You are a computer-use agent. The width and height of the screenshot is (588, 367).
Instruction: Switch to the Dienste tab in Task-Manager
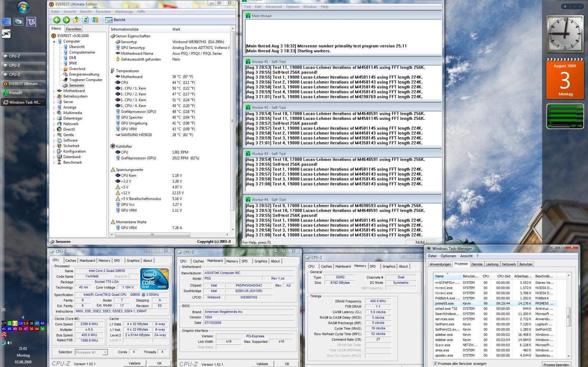[x=477, y=264]
